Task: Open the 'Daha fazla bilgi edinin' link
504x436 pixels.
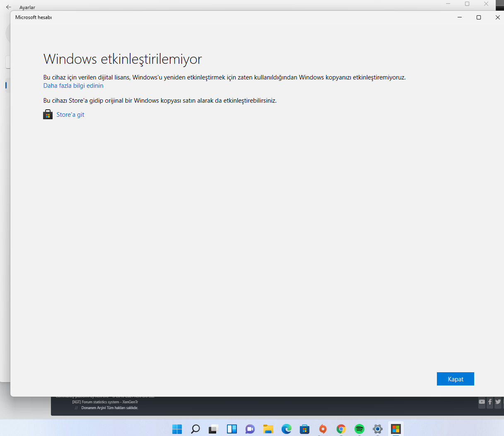Action: point(73,86)
